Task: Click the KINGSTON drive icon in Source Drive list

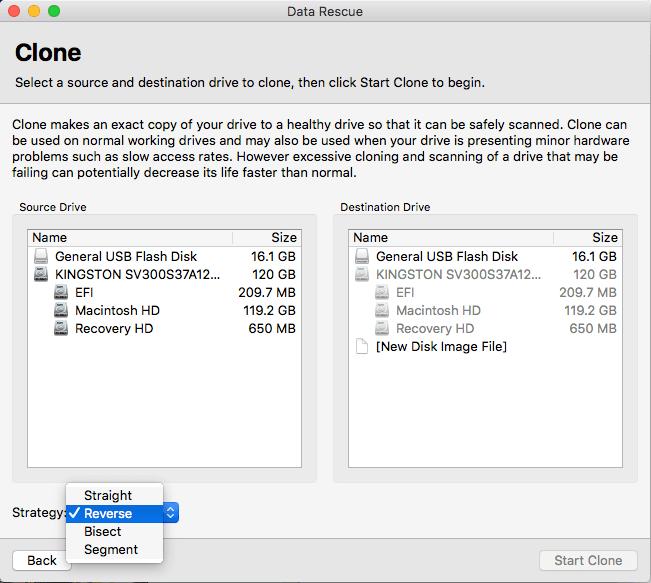Action: [x=41, y=274]
